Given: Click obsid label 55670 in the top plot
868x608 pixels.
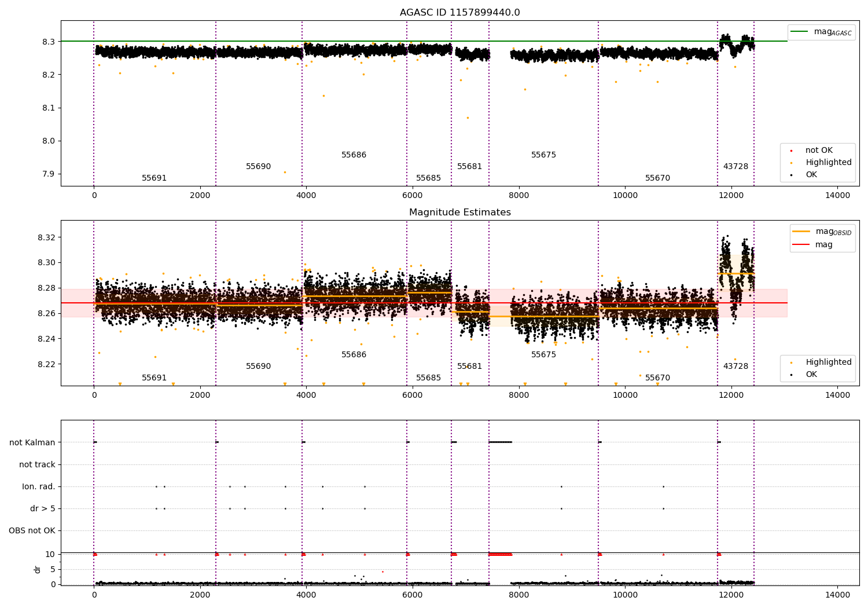Looking at the screenshot, I should 657,178.
